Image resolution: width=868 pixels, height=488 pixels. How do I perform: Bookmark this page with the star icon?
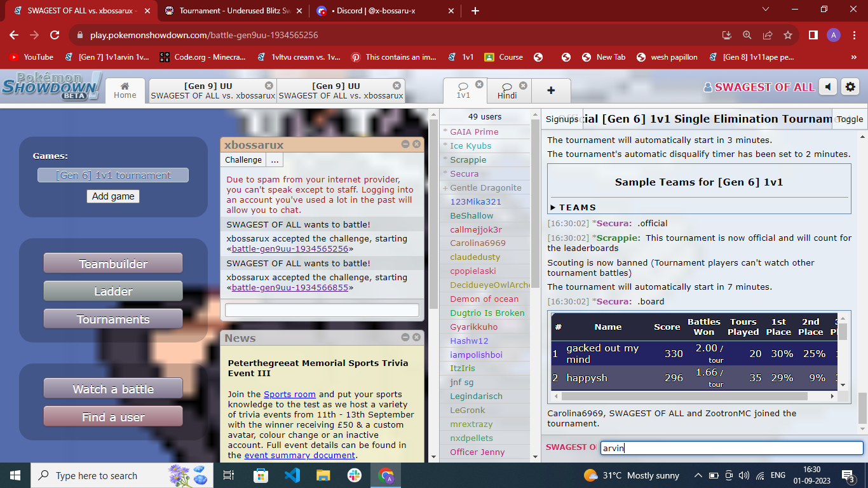[x=788, y=35]
